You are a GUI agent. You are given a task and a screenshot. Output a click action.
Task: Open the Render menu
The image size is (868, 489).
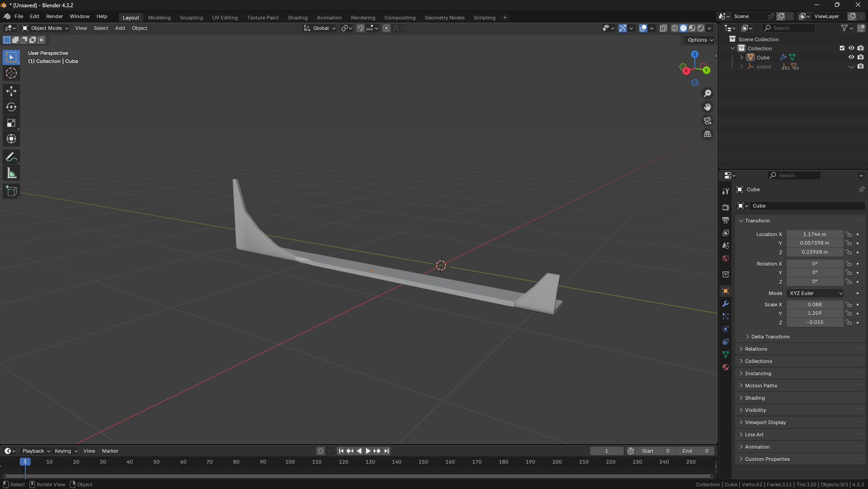54,16
